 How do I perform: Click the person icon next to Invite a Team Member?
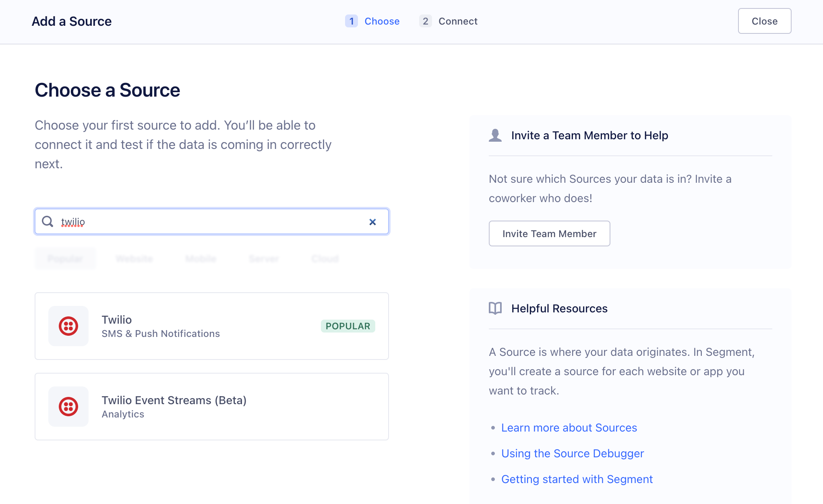tap(495, 135)
